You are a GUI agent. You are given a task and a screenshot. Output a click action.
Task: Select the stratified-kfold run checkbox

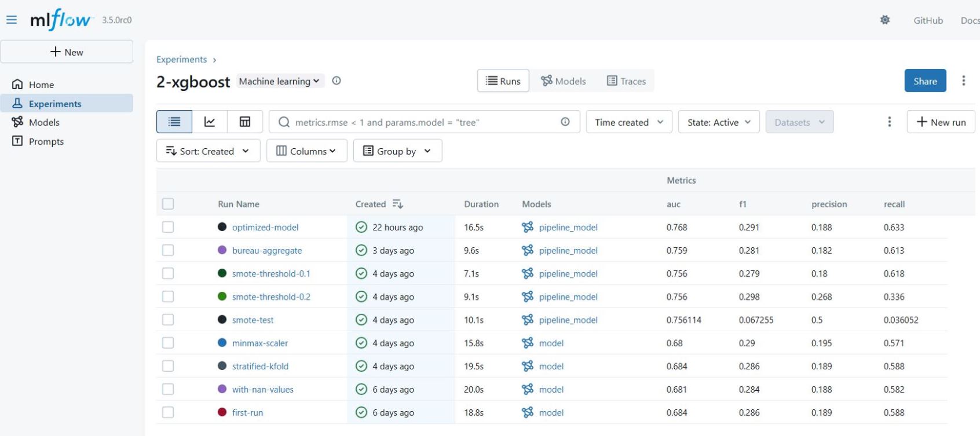click(x=168, y=366)
